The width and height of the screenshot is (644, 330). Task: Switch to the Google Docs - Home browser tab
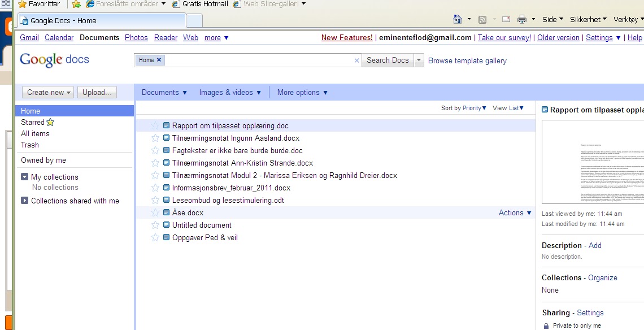point(101,20)
